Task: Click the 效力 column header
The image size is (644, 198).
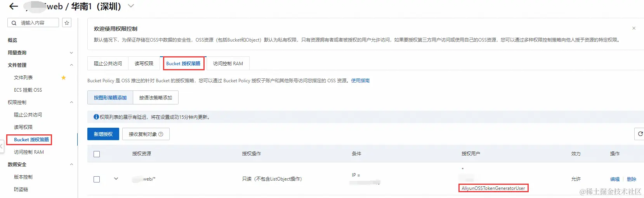Action: [576, 154]
